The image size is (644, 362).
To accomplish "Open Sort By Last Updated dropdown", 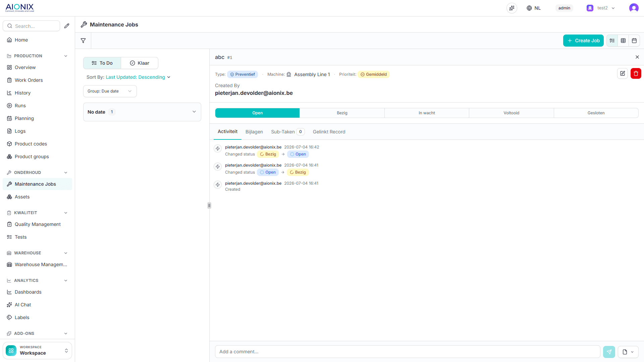I will (138, 77).
